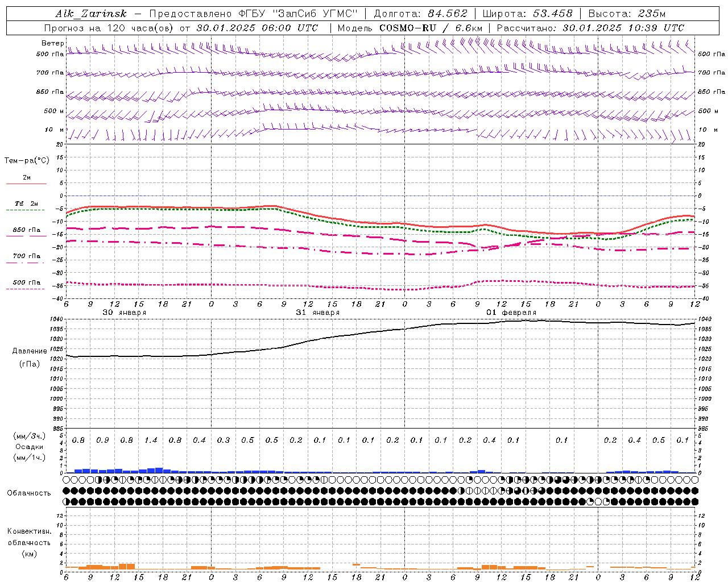This screenshot has width=728, height=582.
Task: Click the 'Высота: 235м' header value
Action: point(627,14)
